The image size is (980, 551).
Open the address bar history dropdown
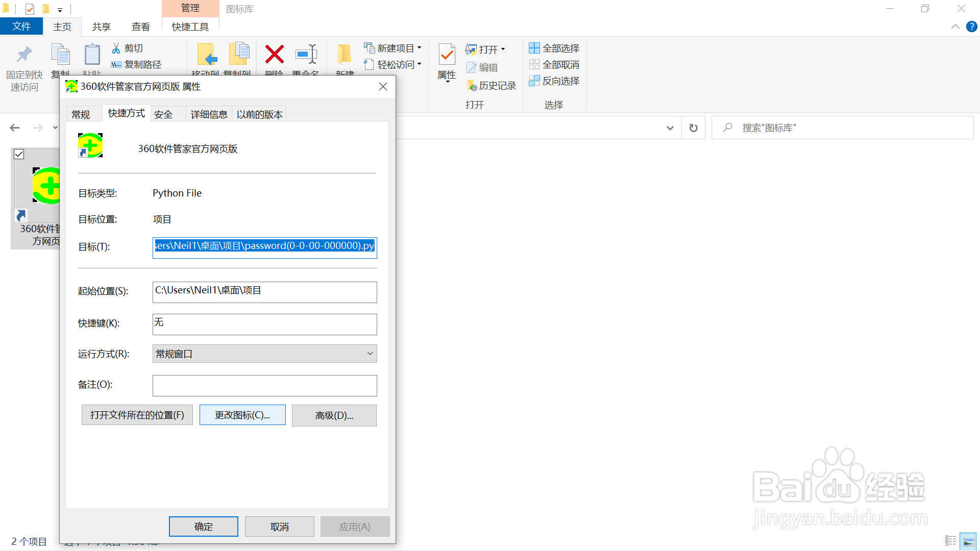click(670, 128)
